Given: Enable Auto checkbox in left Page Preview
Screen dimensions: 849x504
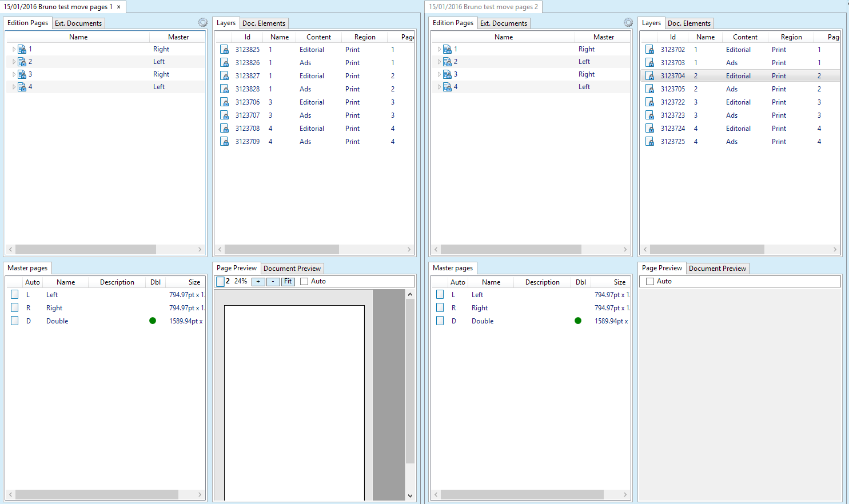Looking at the screenshot, I should pos(304,281).
